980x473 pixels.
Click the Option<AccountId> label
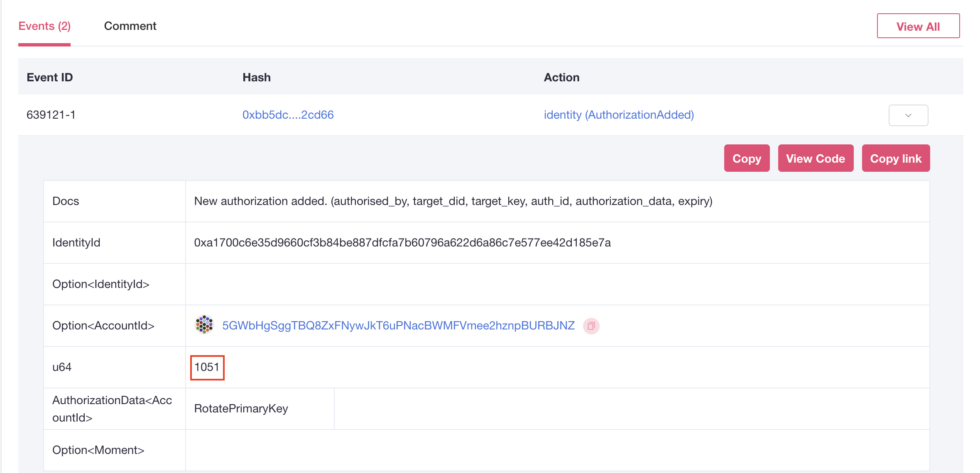click(x=103, y=326)
